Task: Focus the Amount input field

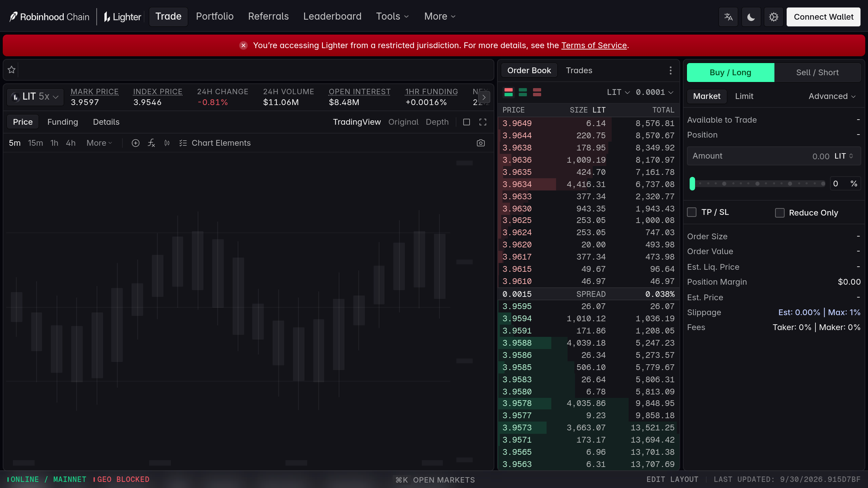Action: click(x=774, y=156)
